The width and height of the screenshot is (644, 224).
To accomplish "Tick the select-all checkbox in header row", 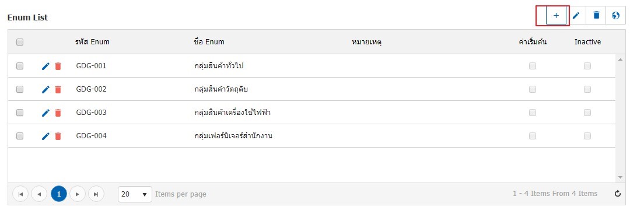I will pyautogui.click(x=20, y=42).
